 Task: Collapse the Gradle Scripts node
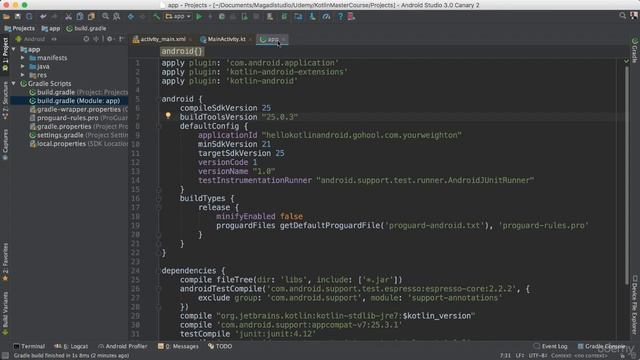point(14,84)
